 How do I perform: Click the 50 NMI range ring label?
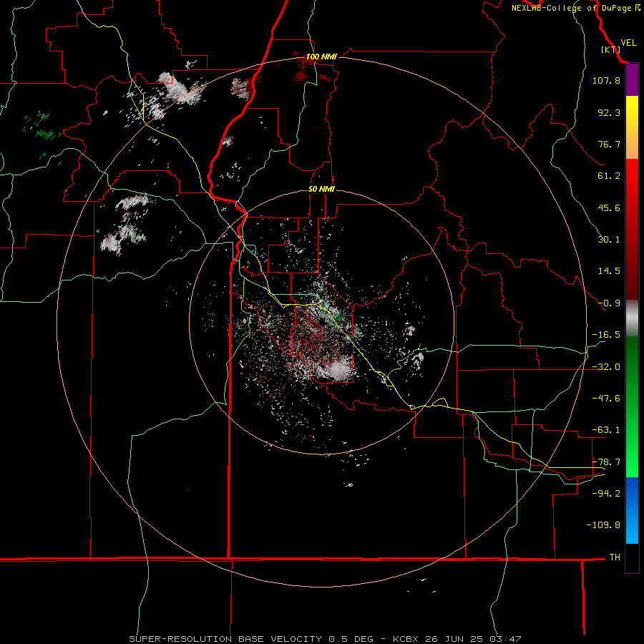tap(321, 190)
